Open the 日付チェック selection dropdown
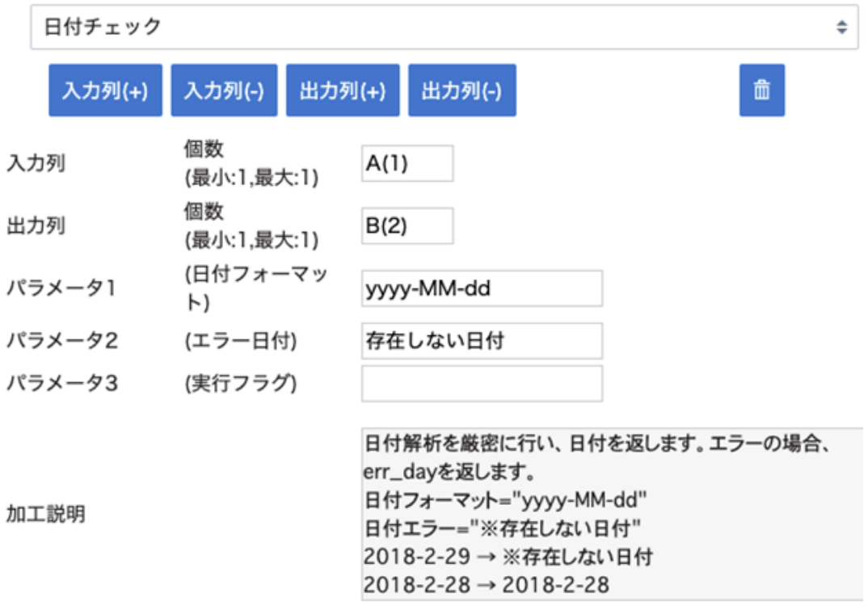 (x=443, y=27)
